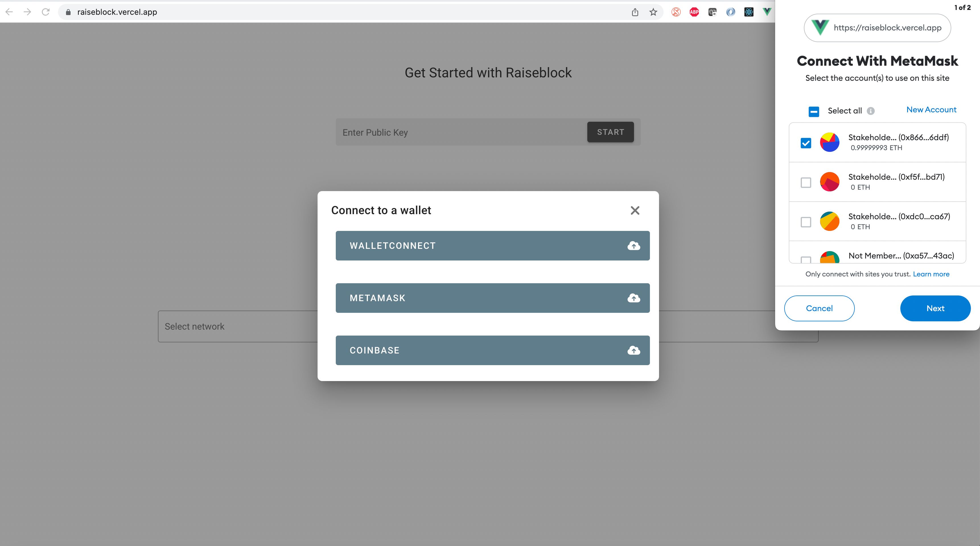
Task: Bookmark this page with the star icon
Action: (x=653, y=12)
